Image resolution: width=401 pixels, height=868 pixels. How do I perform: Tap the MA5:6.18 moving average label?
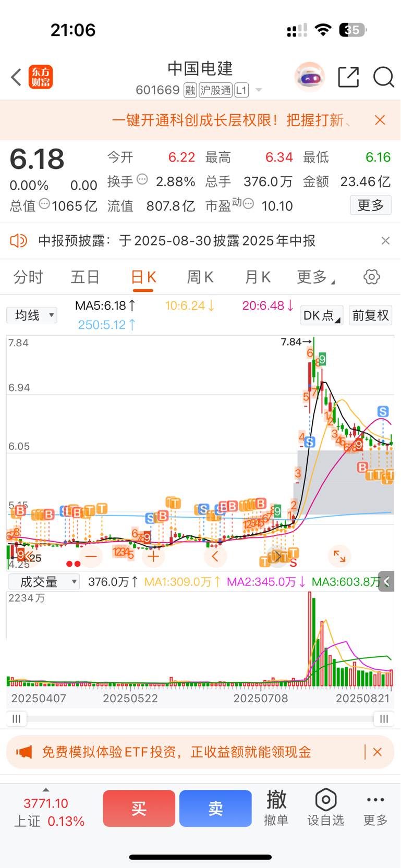(x=106, y=305)
